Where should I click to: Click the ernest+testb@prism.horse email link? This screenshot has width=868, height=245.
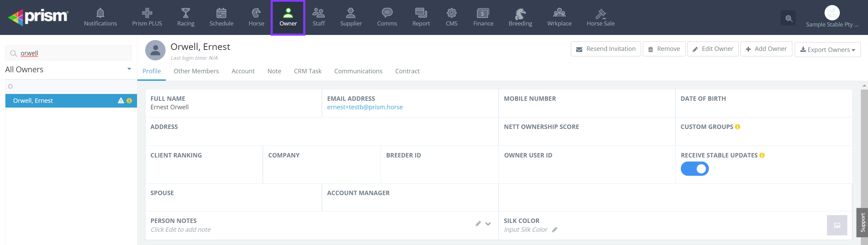coord(365,107)
